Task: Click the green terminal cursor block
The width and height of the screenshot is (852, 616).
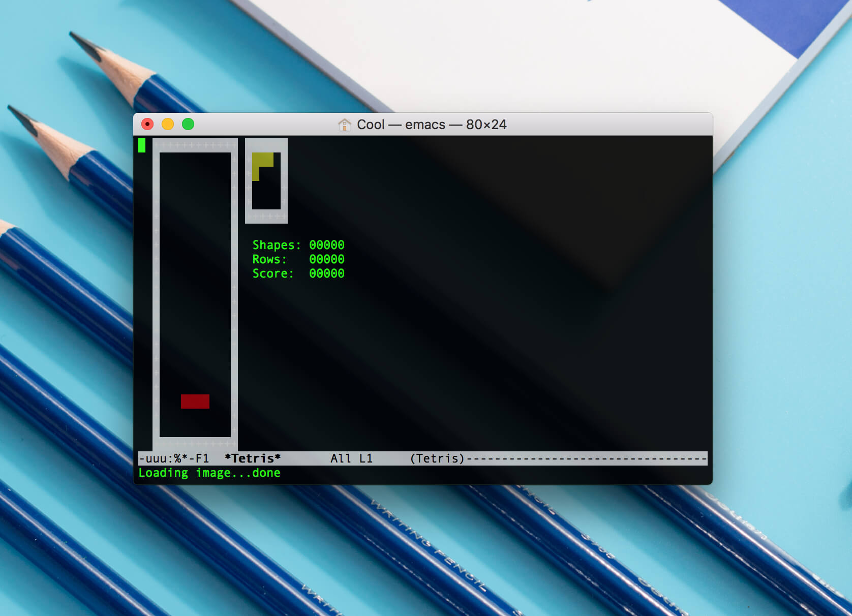Action: (142, 145)
